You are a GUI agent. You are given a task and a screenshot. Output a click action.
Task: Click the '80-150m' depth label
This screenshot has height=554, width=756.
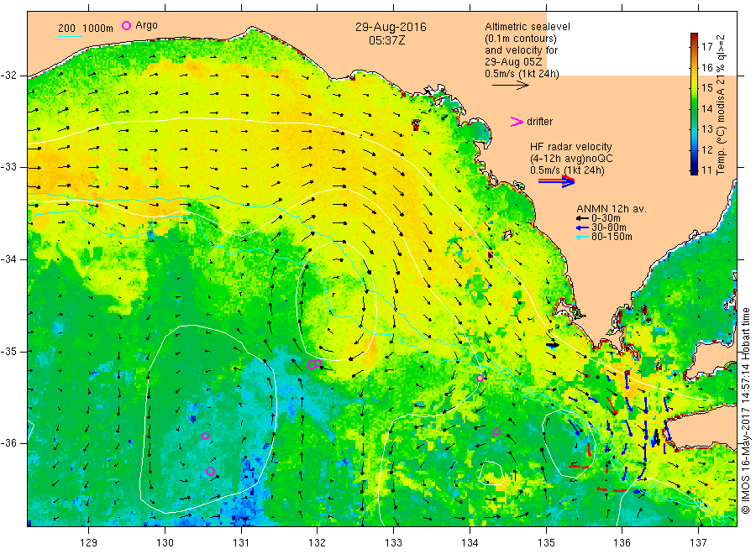point(612,237)
